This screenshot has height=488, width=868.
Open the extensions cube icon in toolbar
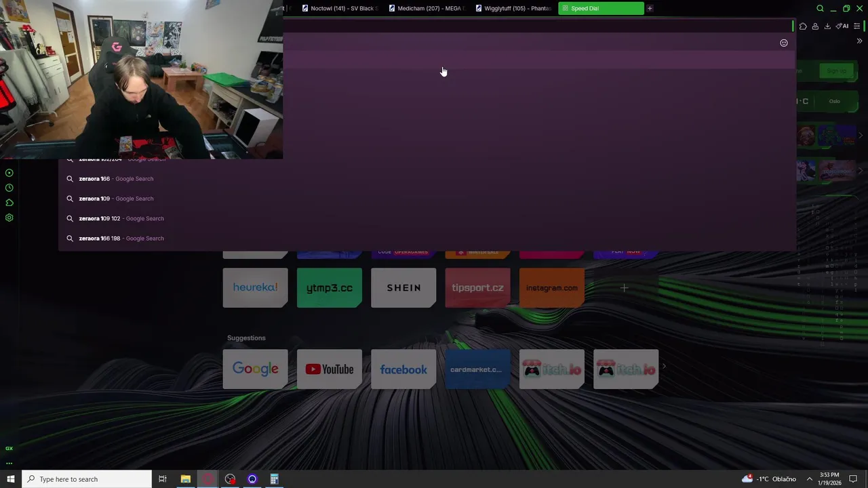[803, 26]
